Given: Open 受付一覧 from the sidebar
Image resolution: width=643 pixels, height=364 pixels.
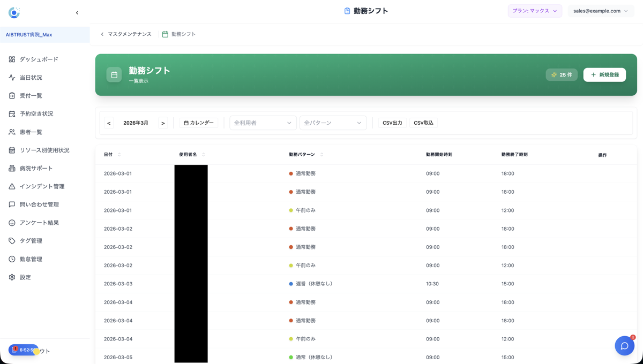Looking at the screenshot, I should tap(11, 95).
